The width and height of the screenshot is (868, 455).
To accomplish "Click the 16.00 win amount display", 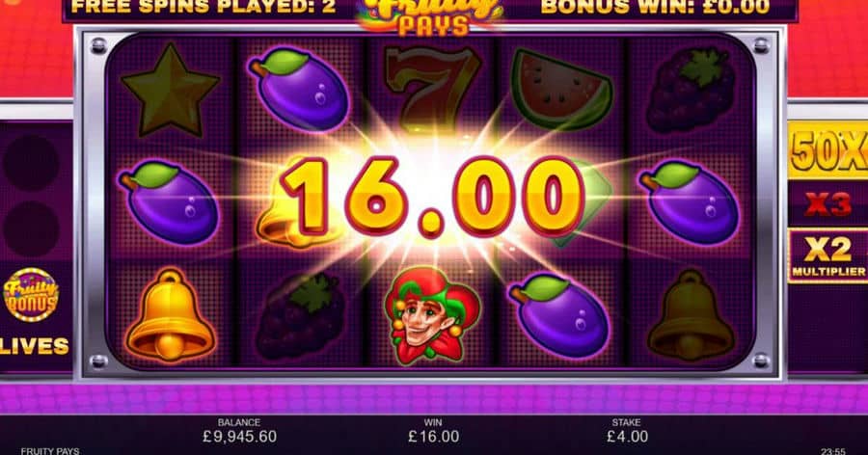I will click(432, 197).
